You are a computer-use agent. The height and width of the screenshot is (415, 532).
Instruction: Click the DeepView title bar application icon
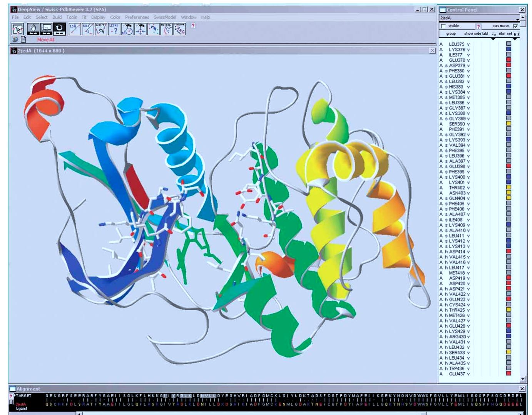[14, 9]
